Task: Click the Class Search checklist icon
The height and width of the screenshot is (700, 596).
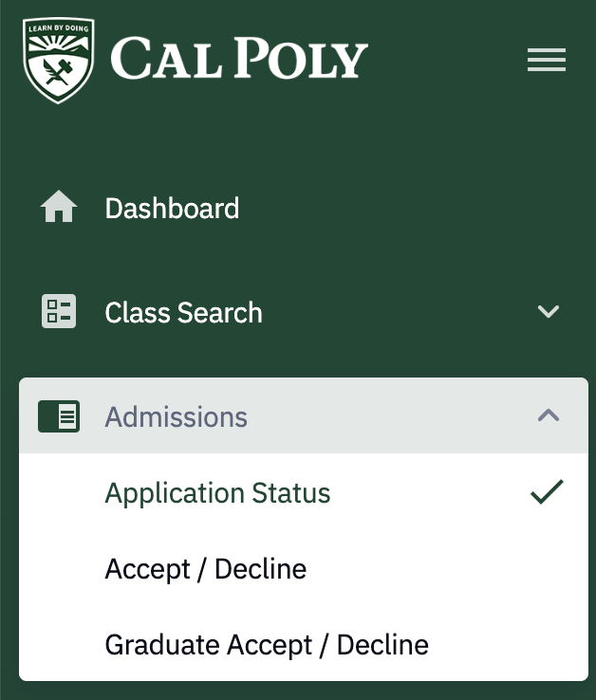Action: 59,312
